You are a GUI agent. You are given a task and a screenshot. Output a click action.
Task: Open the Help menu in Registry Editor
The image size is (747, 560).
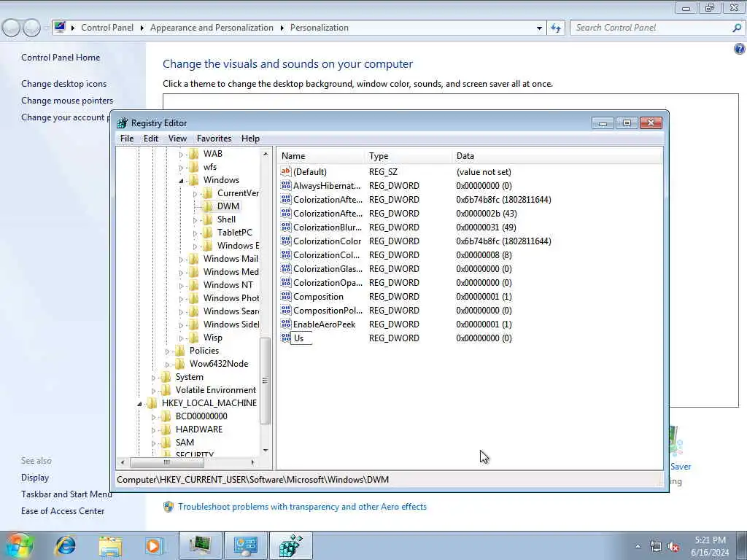(x=250, y=139)
